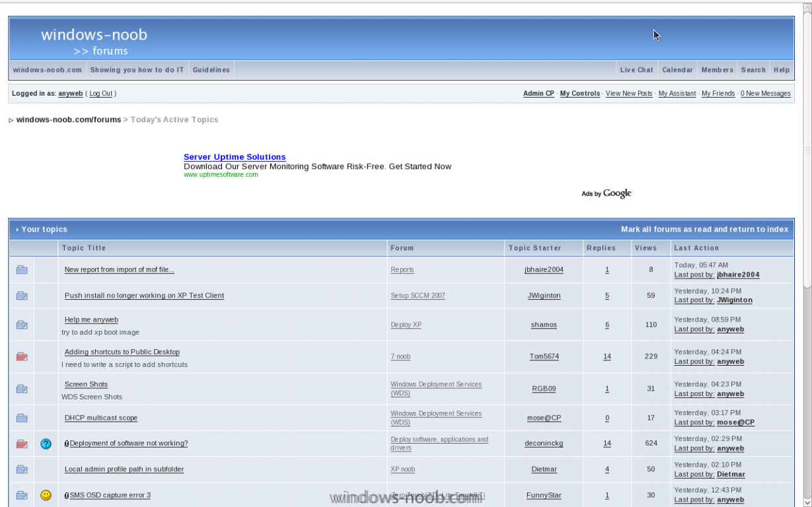This screenshot has width=812, height=507.
Task: Click smiley icon on SMS OSD topic
Action: tap(46, 494)
